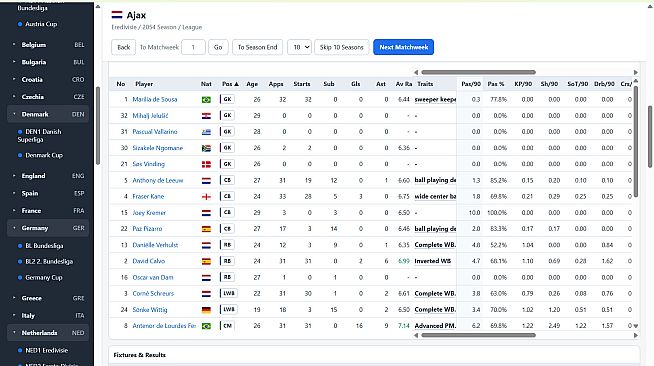Click the table's top scroll-left arrow
Screen dimensions: 654x366
click(x=416, y=72)
